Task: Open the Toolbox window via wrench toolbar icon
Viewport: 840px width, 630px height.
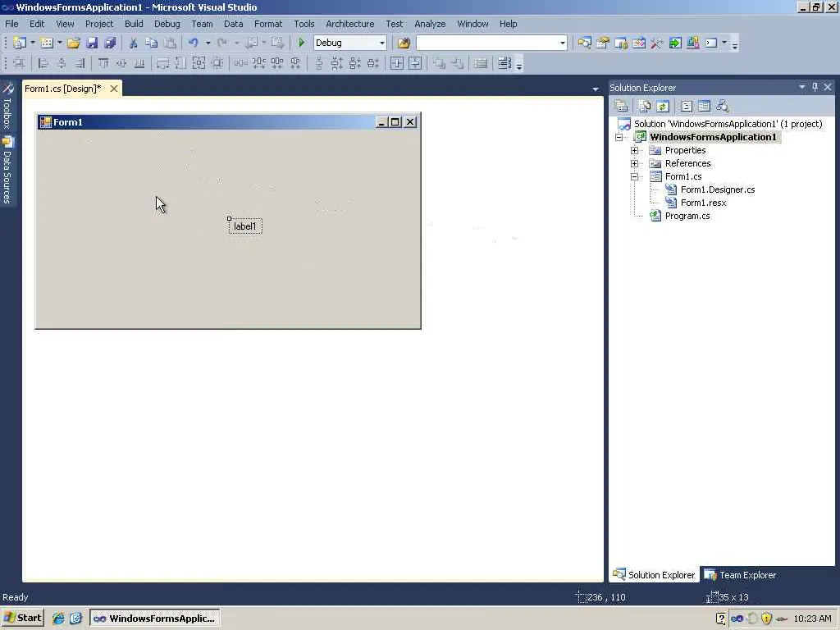Action: click(x=657, y=43)
